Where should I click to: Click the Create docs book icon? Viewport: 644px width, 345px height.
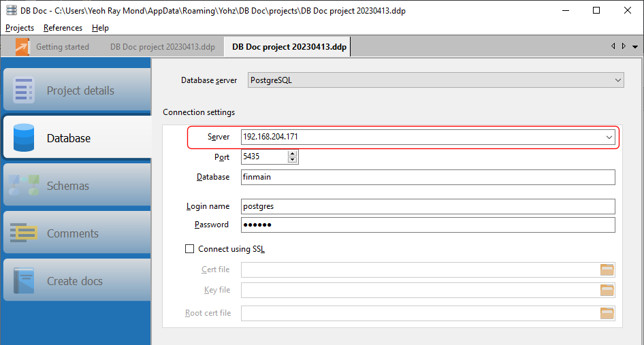[24, 281]
